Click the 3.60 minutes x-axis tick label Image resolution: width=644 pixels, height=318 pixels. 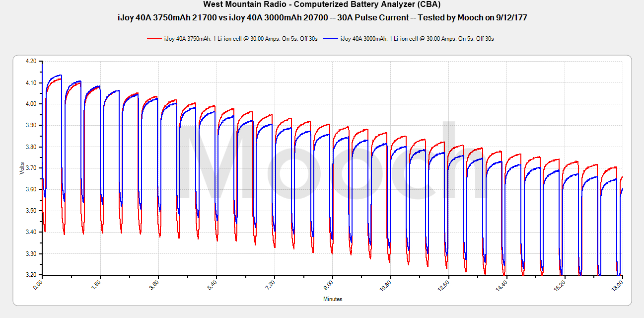[154, 284]
